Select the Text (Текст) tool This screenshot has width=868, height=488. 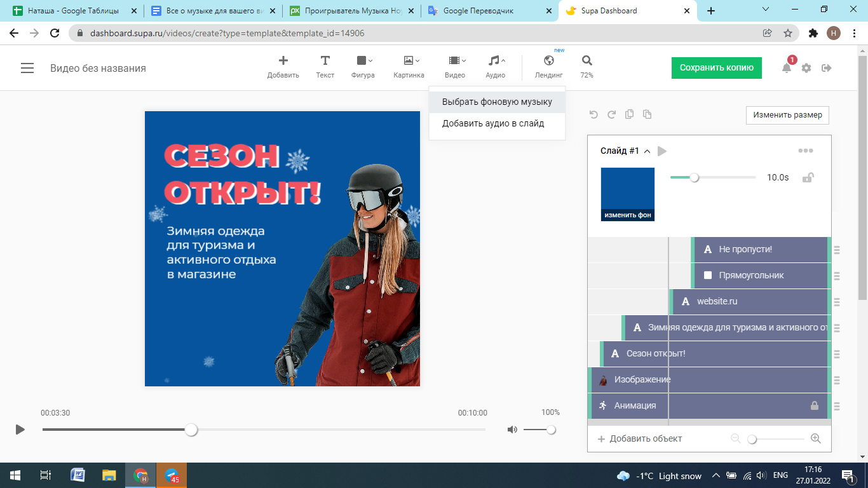click(325, 61)
